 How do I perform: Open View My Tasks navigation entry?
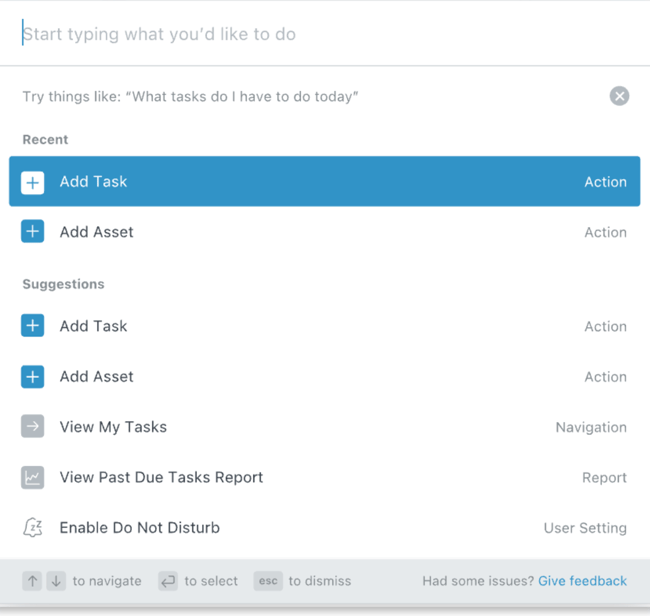(x=325, y=427)
